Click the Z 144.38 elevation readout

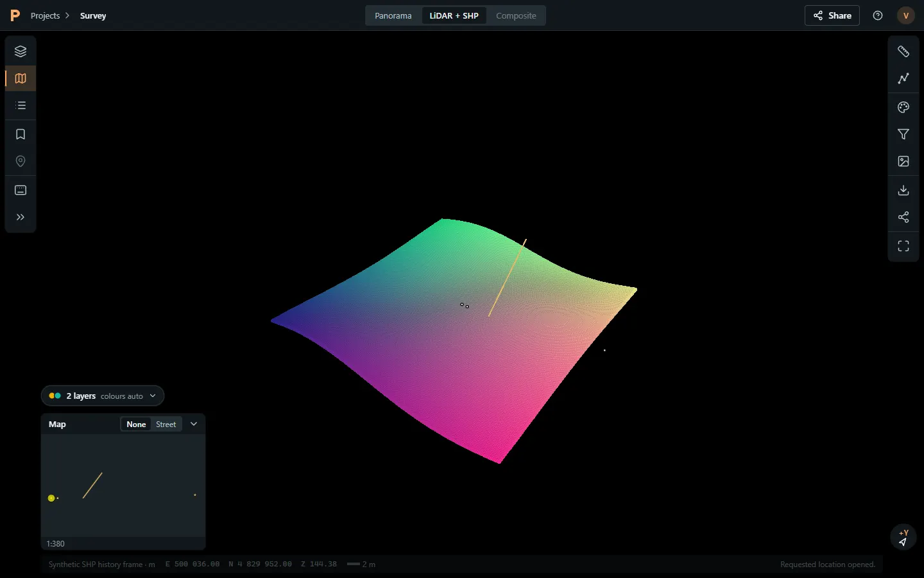(x=319, y=565)
